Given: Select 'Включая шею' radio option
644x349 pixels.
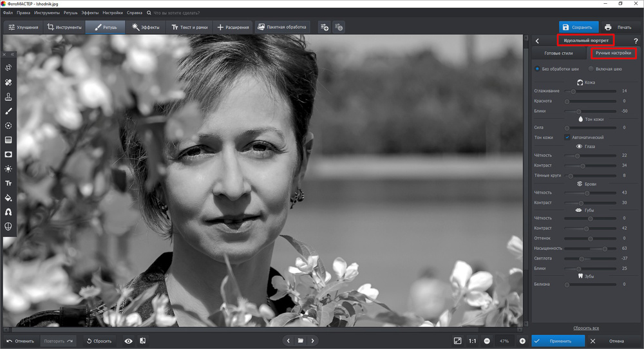Looking at the screenshot, I should (591, 68).
